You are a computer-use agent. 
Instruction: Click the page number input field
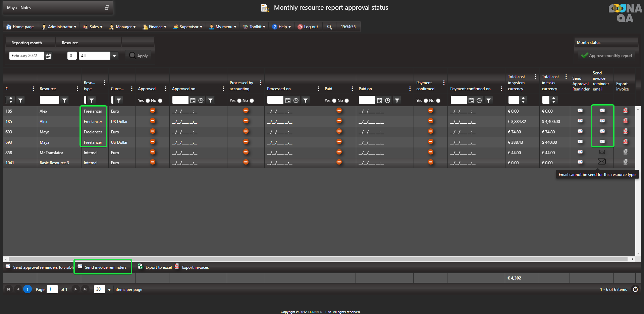pyautogui.click(x=52, y=289)
